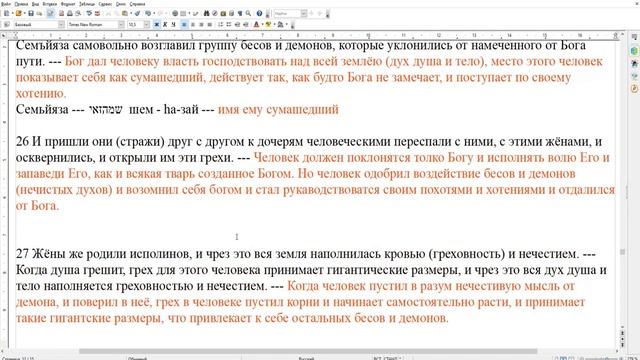Save the document with the floppy disk icon
The height and width of the screenshot is (360, 640).
click(31, 13)
